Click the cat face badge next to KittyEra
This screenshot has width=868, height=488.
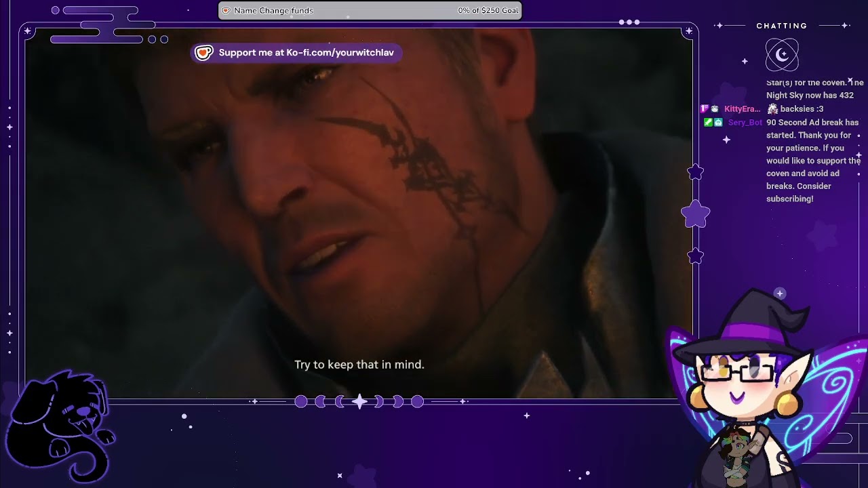[714, 109]
